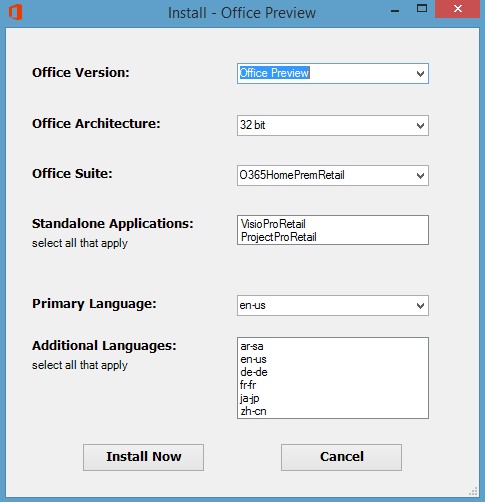Expand the Office Architecture combo box

pos(333,125)
